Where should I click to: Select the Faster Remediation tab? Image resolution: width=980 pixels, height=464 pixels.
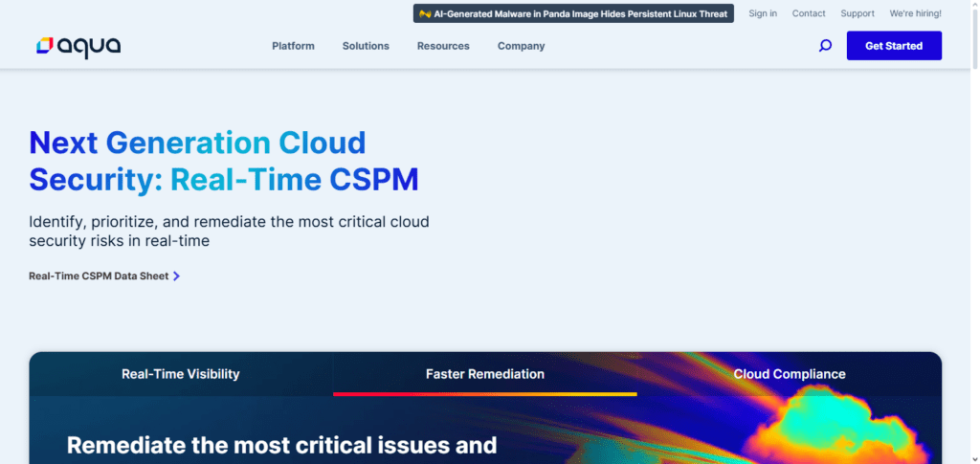coord(485,374)
